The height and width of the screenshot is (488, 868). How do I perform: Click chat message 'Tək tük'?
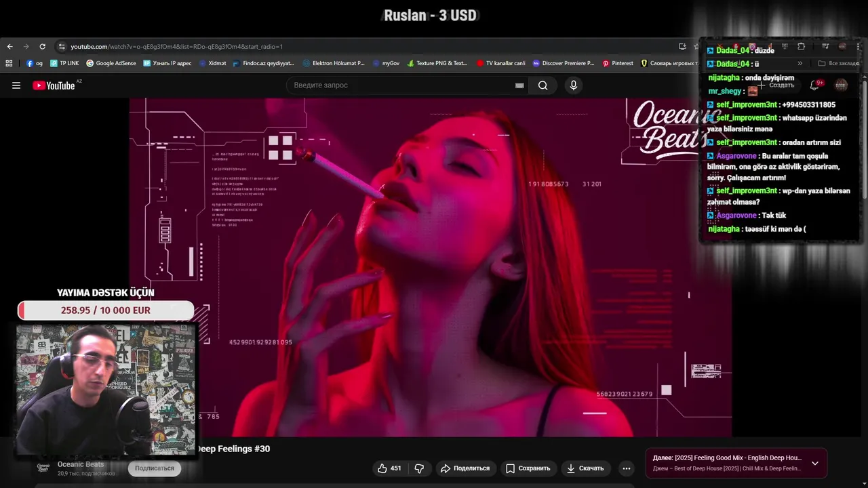tap(746, 216)
